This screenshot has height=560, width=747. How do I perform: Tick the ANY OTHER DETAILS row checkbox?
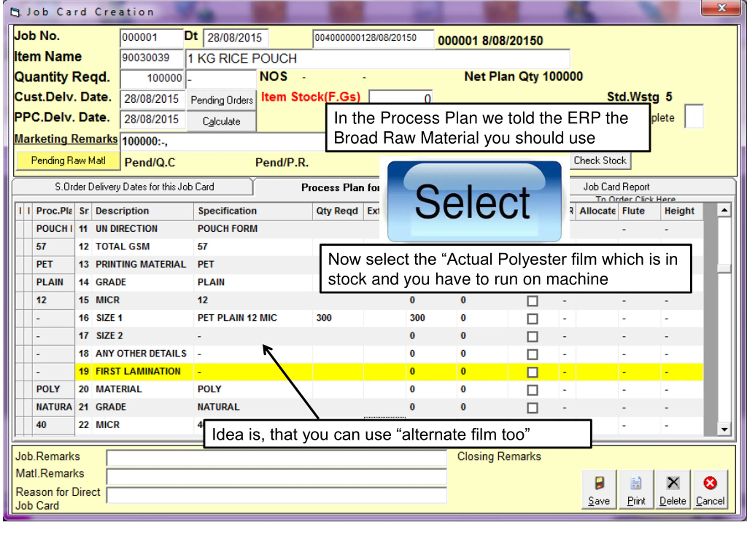coord(533,354)
